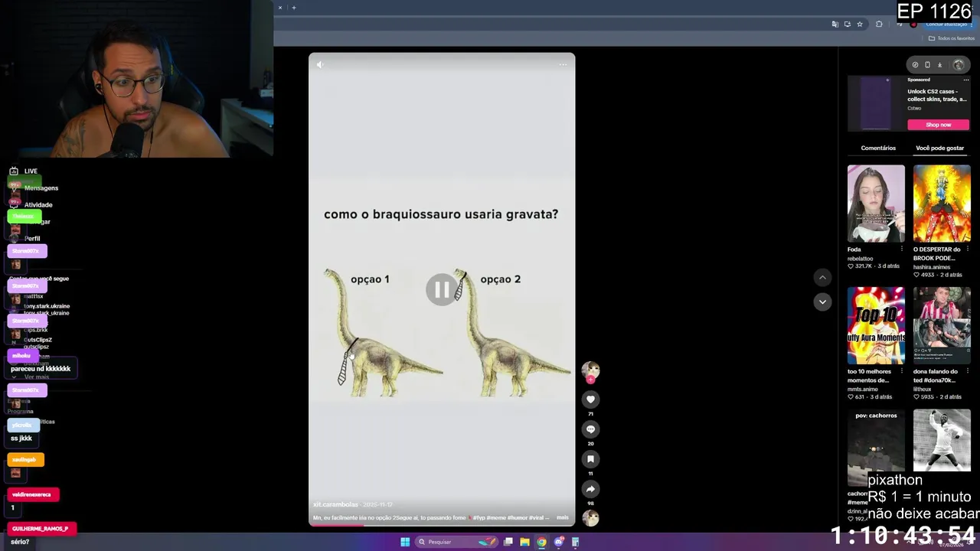
Task: Click the browser translate page icon
Action: 835,24
